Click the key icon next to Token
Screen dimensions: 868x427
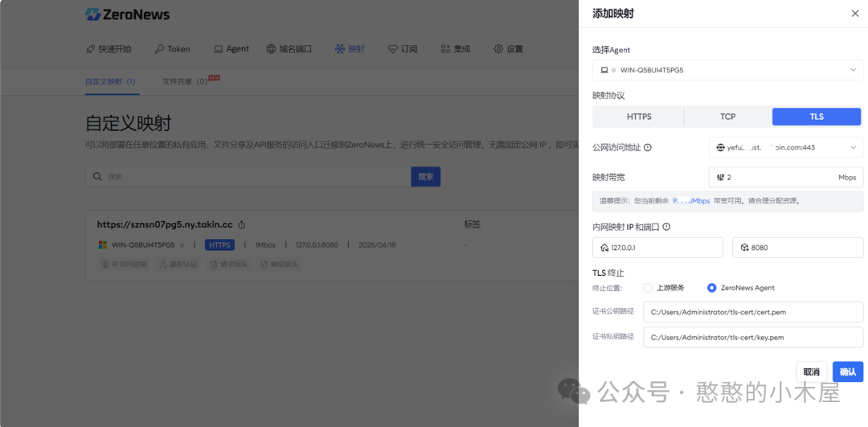(x=159, y=49)
